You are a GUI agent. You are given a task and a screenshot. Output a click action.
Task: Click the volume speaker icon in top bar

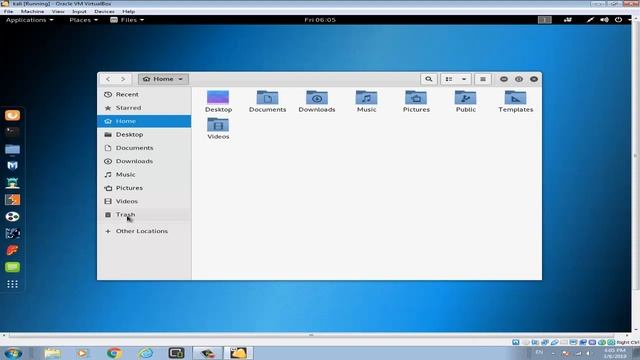tap(604, 20)
